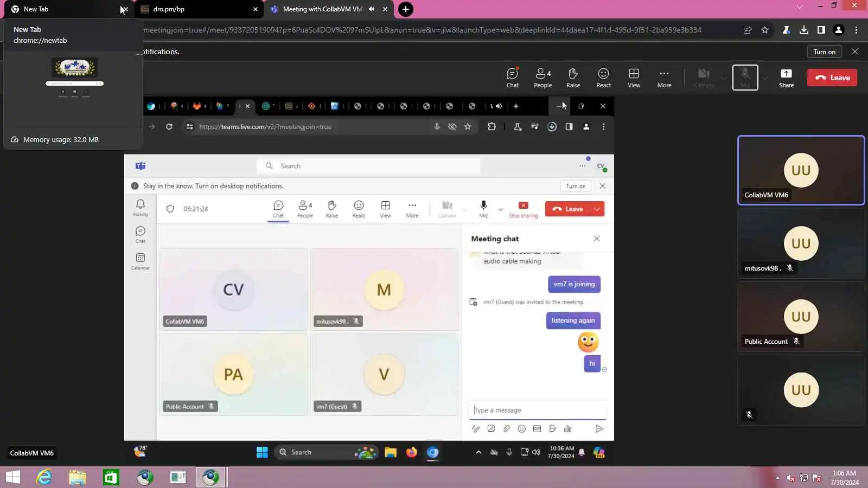Raise hand in the outer meeting toolbar
This screenshot has height=488, width=868.
click(x=573, y=78)
